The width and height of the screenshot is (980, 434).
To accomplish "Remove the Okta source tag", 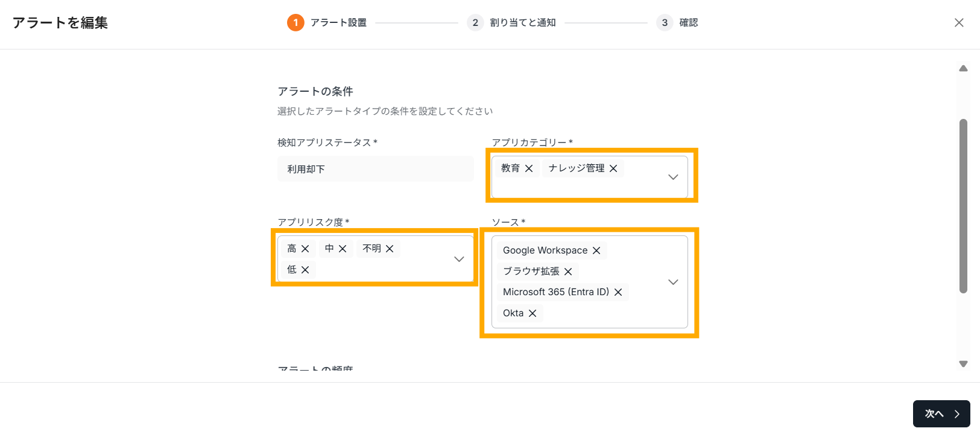I will pyautogui.click(x=533, y=313).
